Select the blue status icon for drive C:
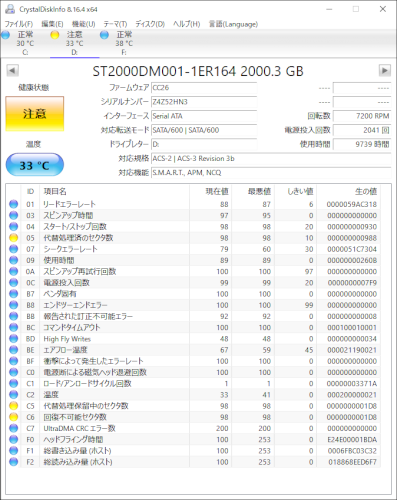This screenshot has width=397, height=500. [x=6, y=35]
